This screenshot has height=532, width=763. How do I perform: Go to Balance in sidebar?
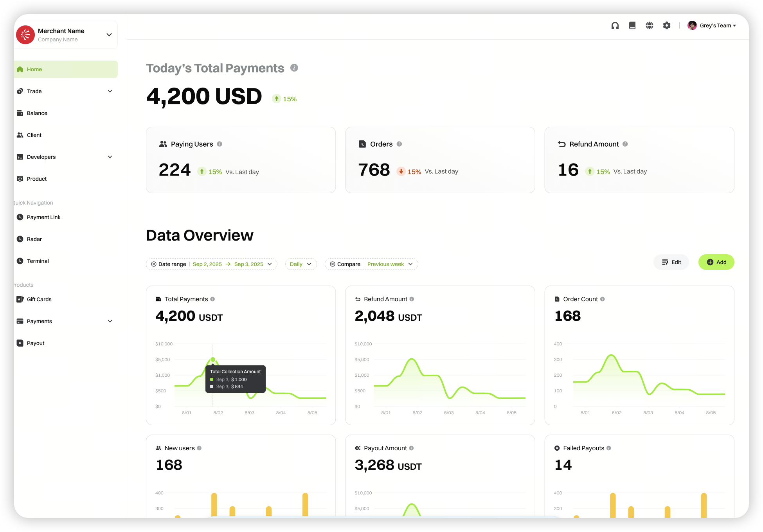point(37,113)
